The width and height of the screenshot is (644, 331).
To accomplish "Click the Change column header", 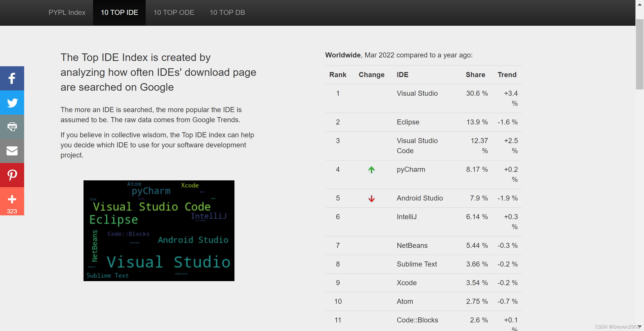I will 371,75.
